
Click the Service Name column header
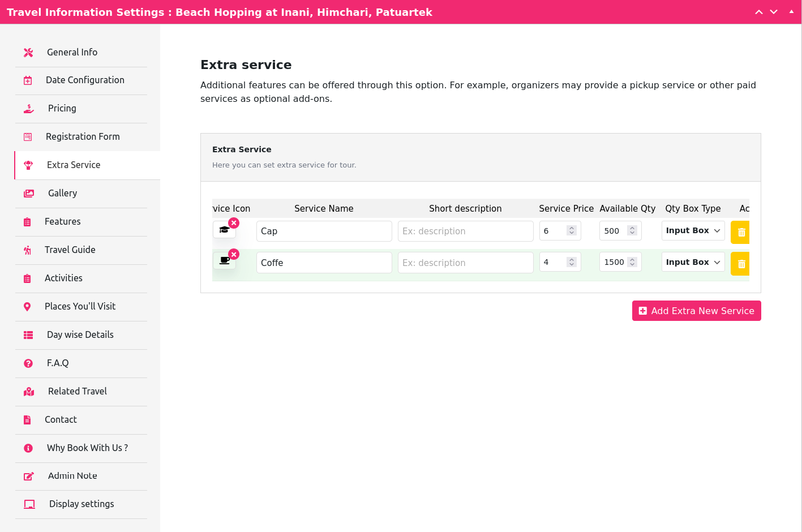[324, 209]
